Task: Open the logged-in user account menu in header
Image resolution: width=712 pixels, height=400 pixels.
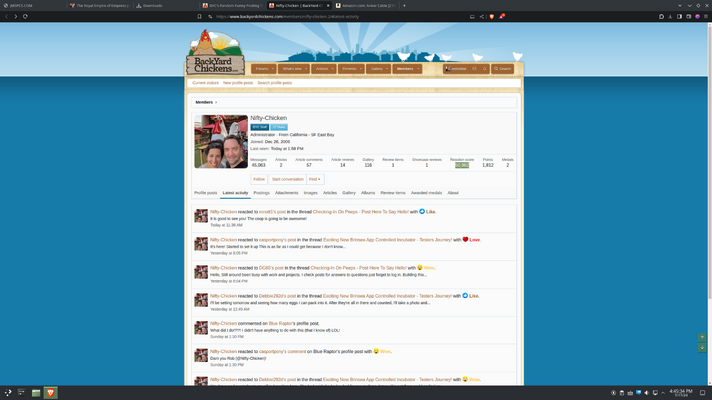Action: click(456, 69)
